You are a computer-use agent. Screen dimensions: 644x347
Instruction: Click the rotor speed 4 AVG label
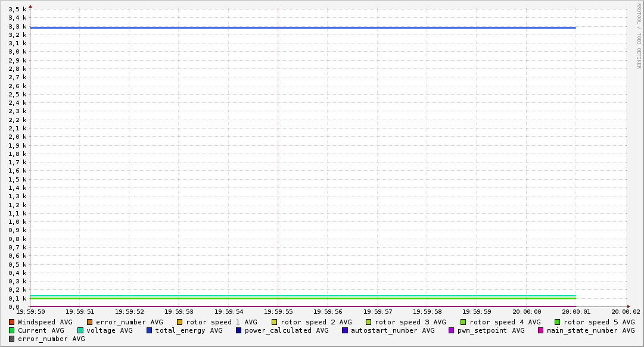[x=505, y=322]
